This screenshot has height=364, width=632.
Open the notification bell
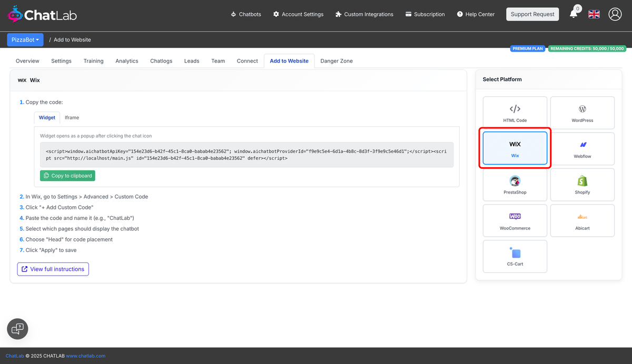pos(574,14)
